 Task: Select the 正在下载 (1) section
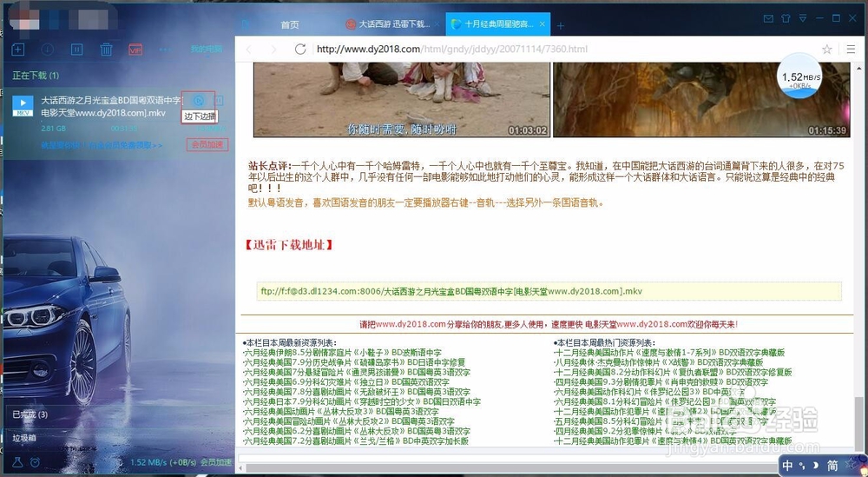pos(36,76)
